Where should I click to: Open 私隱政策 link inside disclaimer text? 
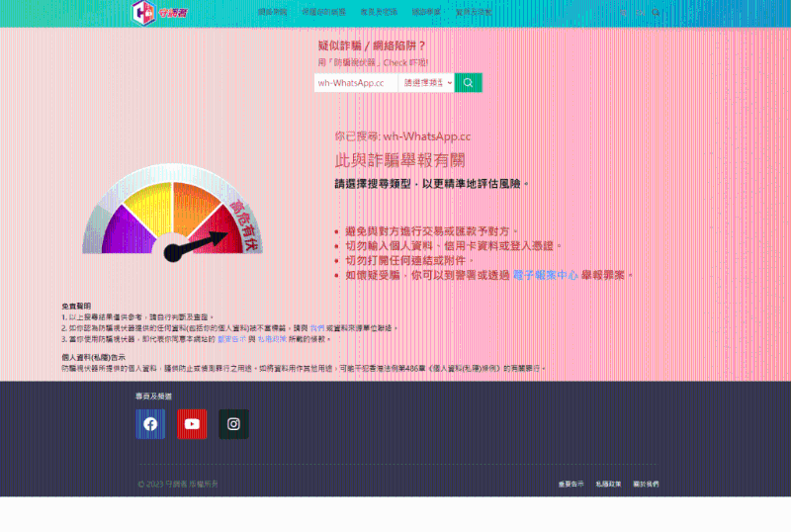pyautogui.click(x=270, y=338)
